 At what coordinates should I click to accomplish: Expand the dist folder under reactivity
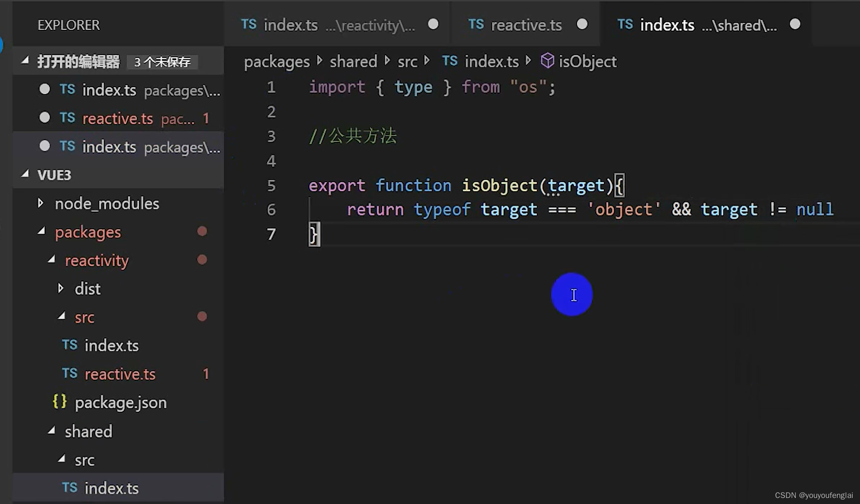(60, 289)
